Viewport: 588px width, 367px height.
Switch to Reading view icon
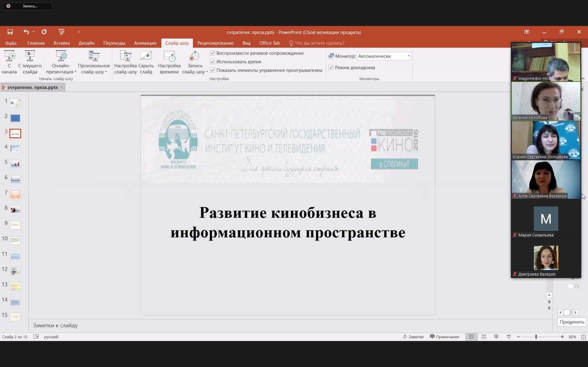coord(496,337)
